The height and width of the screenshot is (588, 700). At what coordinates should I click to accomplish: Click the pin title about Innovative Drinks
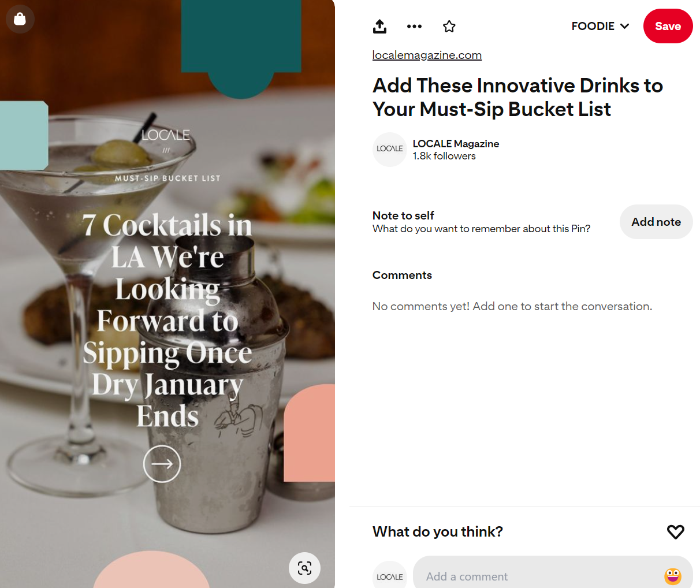517,97
